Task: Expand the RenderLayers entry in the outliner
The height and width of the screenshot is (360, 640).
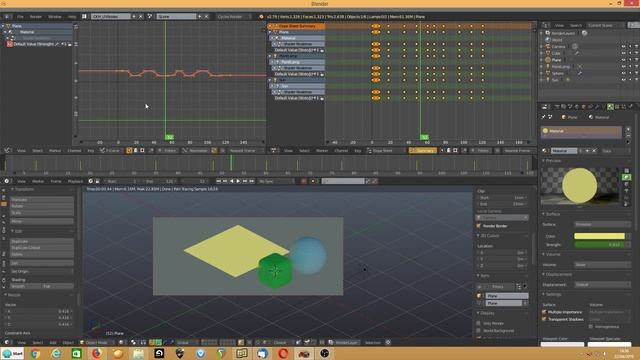Action: pyautogui.click(x=542, y=33)
